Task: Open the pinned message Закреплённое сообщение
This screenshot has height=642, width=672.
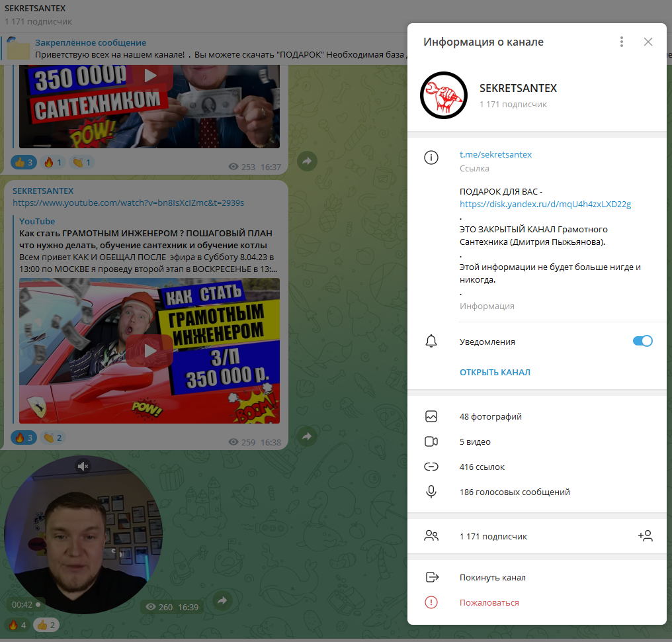Action: pyautogui.click(x=204, y=49)
